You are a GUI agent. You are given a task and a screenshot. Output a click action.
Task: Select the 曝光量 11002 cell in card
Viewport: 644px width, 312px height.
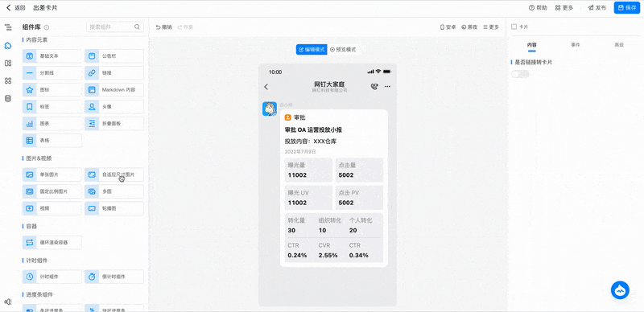(x=308, y=170)
